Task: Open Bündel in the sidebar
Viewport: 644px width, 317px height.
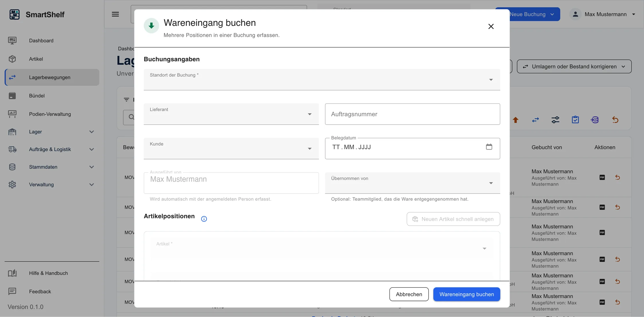Action: [x=52, y=96]
